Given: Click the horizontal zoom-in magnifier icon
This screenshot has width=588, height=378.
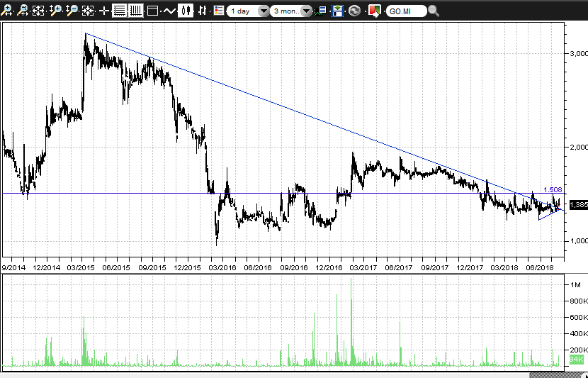Looking at the screenshot, I should [7, 11].
